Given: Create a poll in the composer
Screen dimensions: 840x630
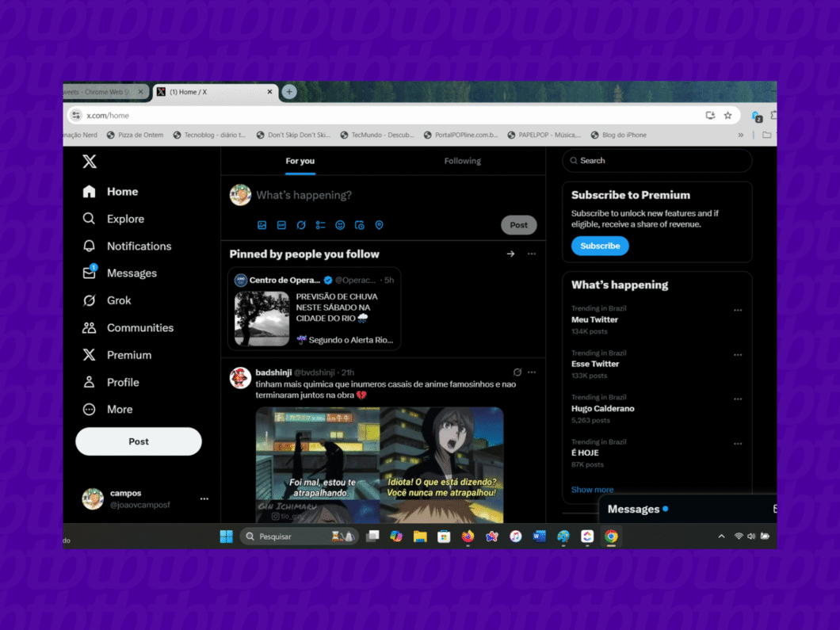Looking at the screenshot, I should coord(320,225).
